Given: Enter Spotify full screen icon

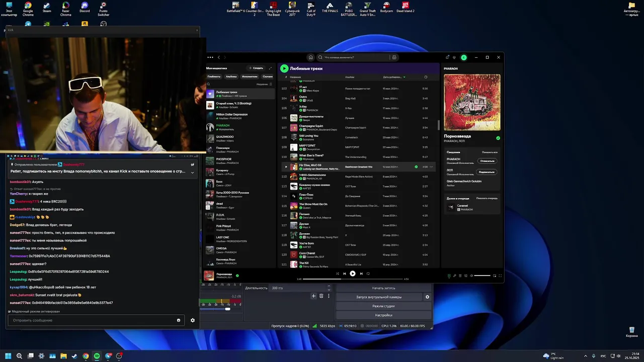Looking at the screenshot, I should point(500,276).
